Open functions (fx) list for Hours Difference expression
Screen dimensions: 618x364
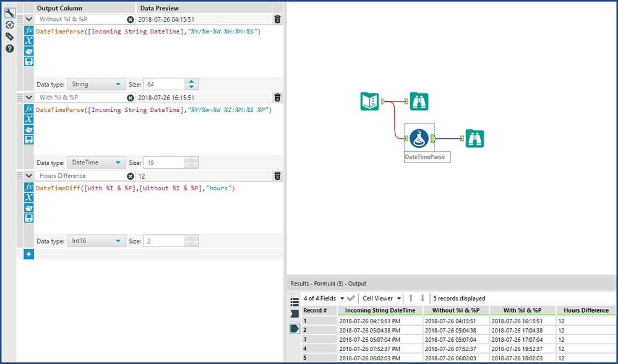point(29,187)
